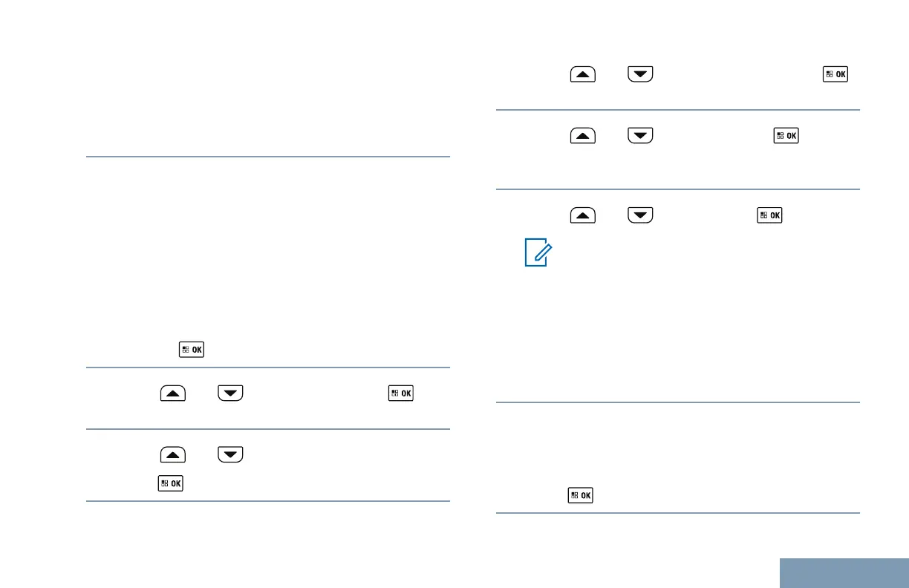Image resolution: width=909 pixels, height=588 pixels.
Task: Click the down arrow key in top-right row
Action: tap(639, 75)
